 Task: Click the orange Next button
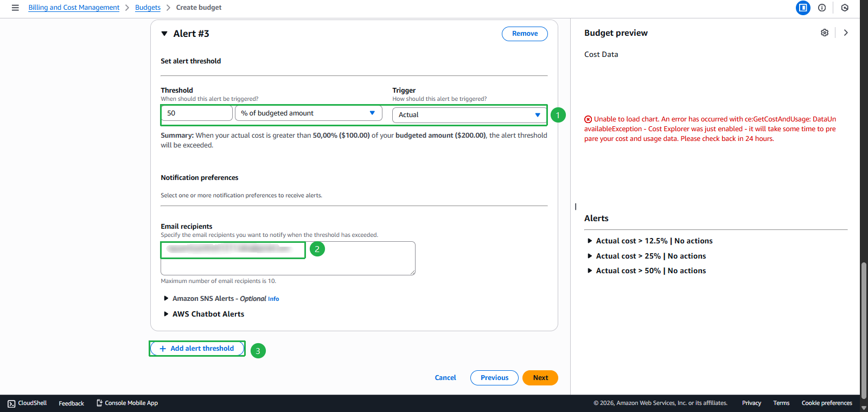(540, 378)
